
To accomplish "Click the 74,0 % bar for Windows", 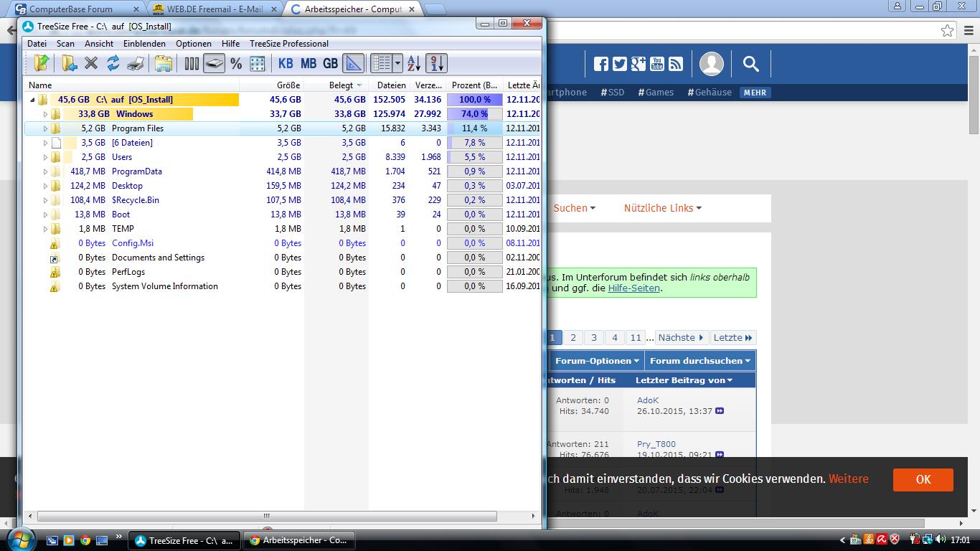I will click(x=475, y=114).
